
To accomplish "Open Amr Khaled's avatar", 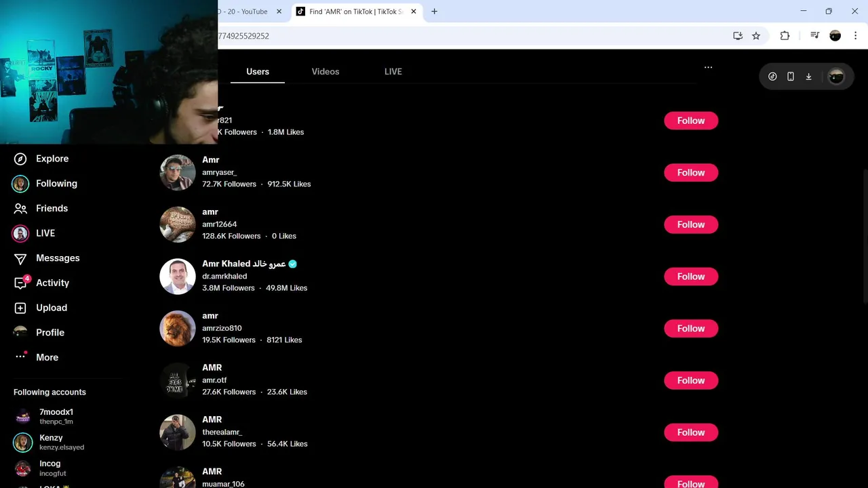I will [178, 277].
